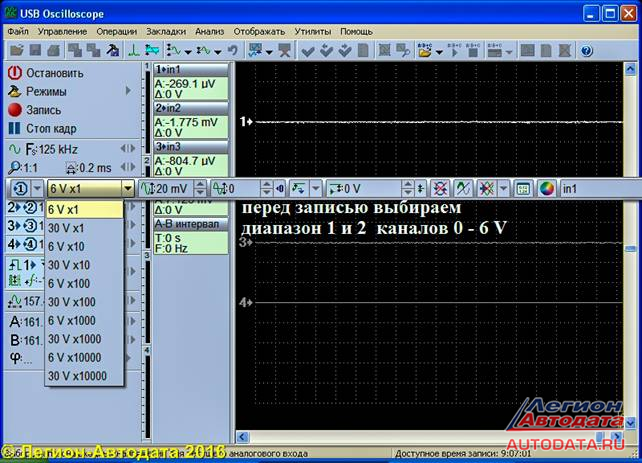Click the offset reset icon after offset field
642x463 pixels.
280,189
